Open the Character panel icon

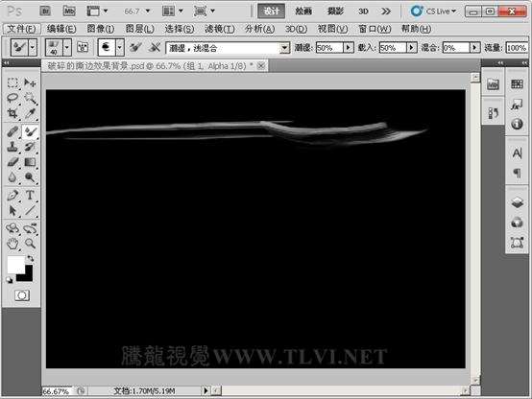pos(517,153)
